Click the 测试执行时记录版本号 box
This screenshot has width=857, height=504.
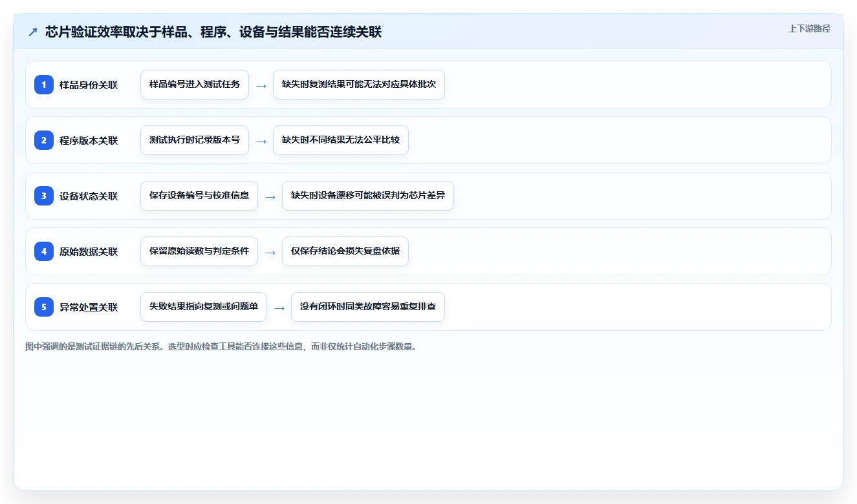pyautogui.click(x=195, y=140)
